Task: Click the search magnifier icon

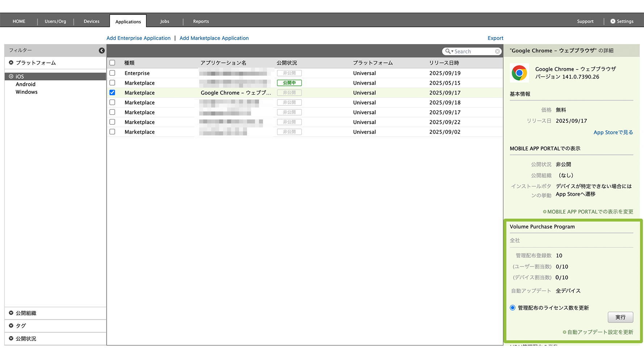Action: [448, 51]
